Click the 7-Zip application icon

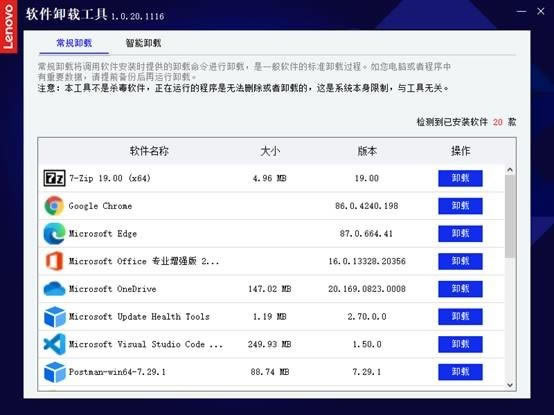[x=54, y=178]
